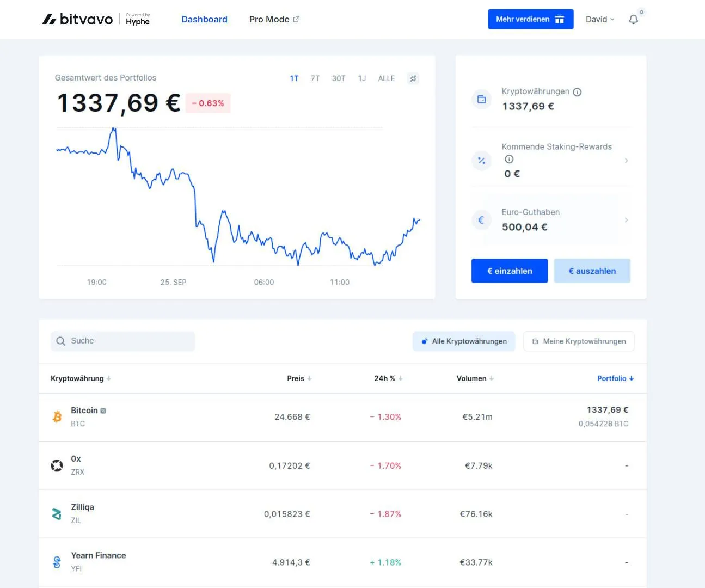Select the 30T chart timeframe tab
Viewport: 705px width, 588px height.
point(339,78)
